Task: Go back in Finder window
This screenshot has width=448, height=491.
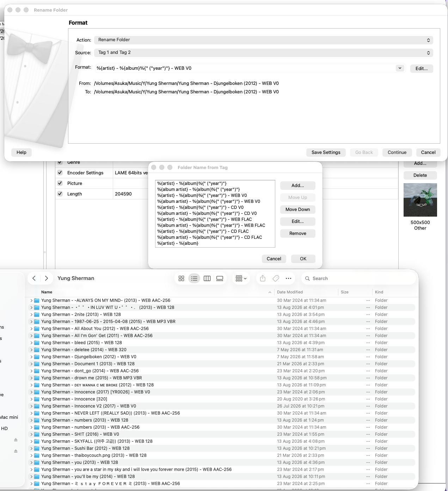Action: [34, 278]
